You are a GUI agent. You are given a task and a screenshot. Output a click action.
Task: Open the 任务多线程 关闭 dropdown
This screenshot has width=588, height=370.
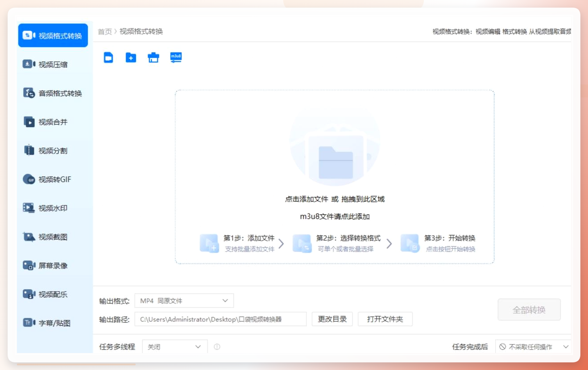[x=175, y=347]
